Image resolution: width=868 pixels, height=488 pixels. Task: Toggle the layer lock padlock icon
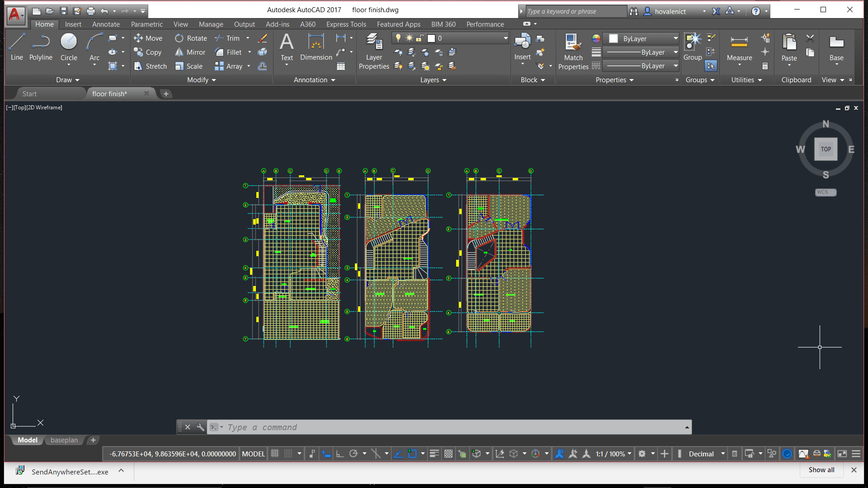tap(420, 38)
